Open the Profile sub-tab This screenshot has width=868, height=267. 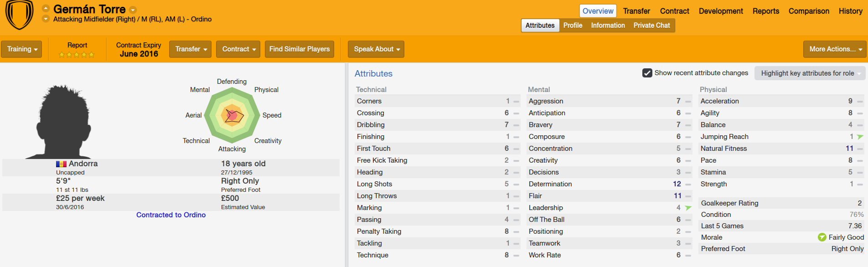click(573, 26)
